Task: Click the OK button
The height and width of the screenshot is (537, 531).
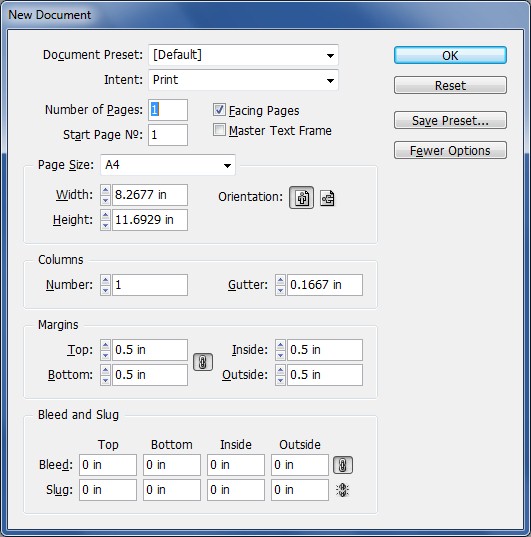Action: (x=450, y=55)
